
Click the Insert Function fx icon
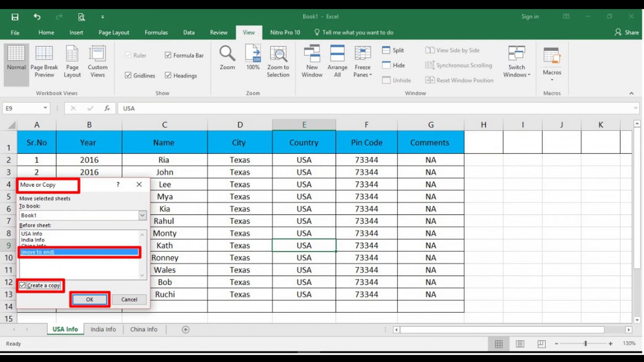coord(107,108)
